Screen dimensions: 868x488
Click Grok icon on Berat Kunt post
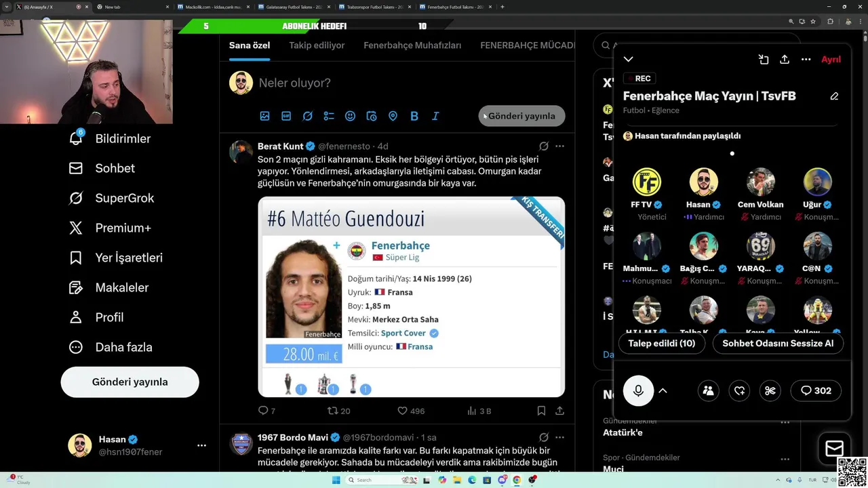click(x=544, y=146)
